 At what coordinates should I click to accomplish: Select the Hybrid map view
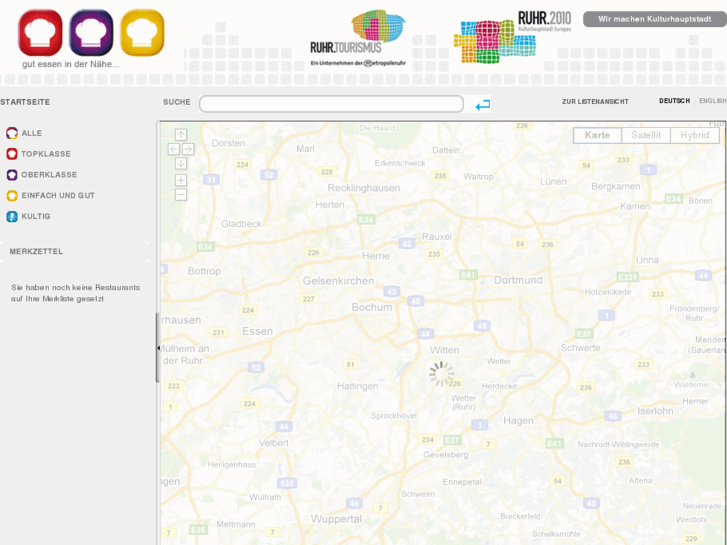[695, 135]
